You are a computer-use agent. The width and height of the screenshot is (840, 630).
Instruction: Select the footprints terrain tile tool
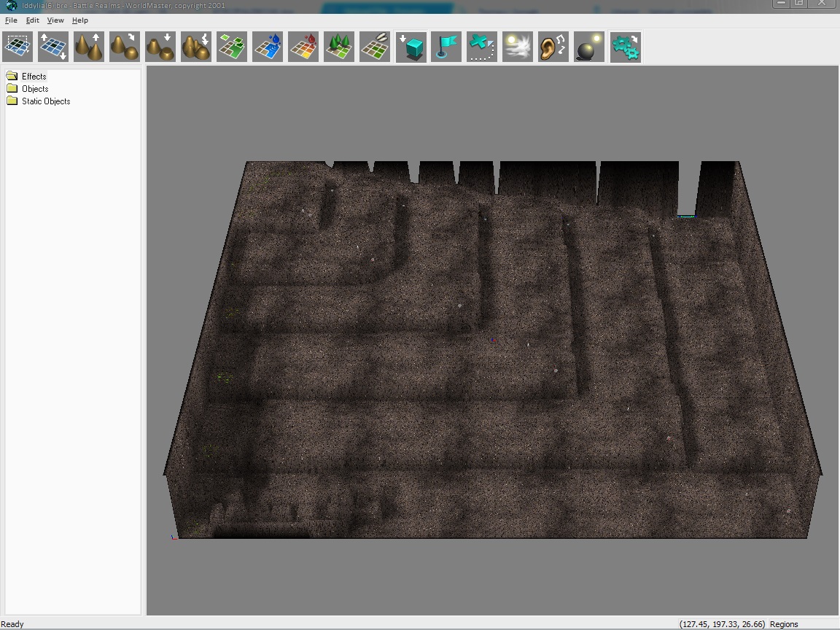coord(375,47)
